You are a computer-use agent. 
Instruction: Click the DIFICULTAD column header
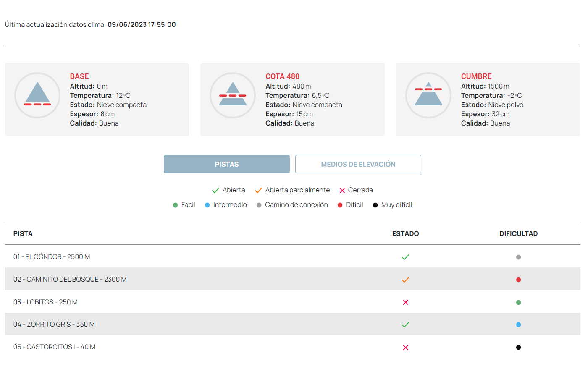coord(518,234)
